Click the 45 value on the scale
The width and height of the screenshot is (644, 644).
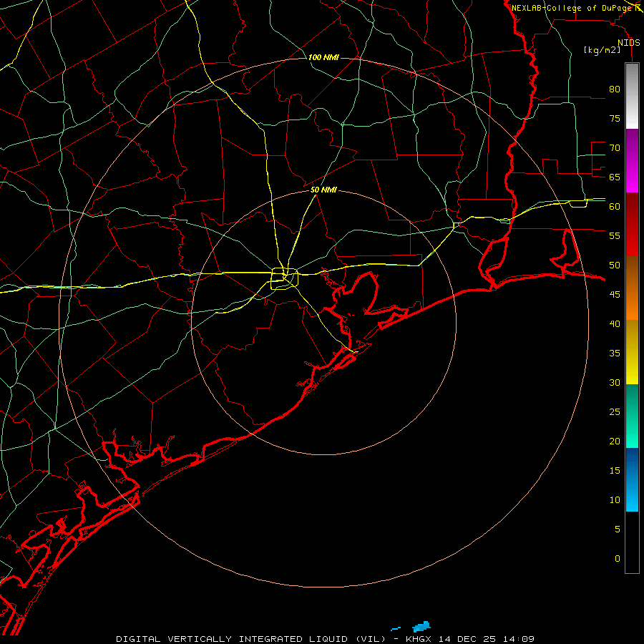coord(615,295)
